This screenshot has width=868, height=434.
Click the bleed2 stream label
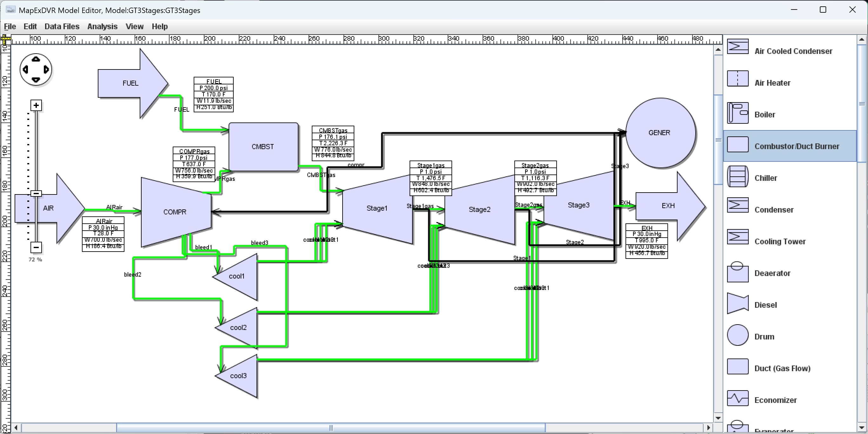[x=132, y=274]
